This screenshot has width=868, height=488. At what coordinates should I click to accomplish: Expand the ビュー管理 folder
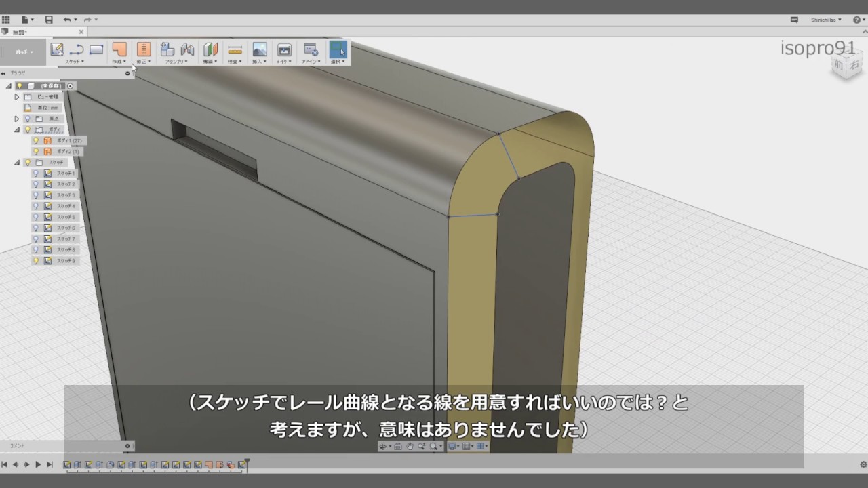(17, 97)
